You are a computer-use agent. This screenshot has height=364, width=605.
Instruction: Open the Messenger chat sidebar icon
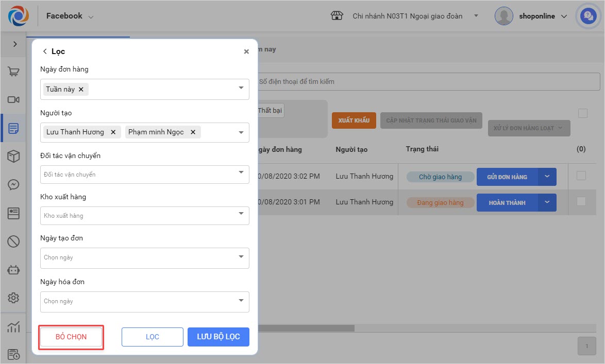point(14,184)
